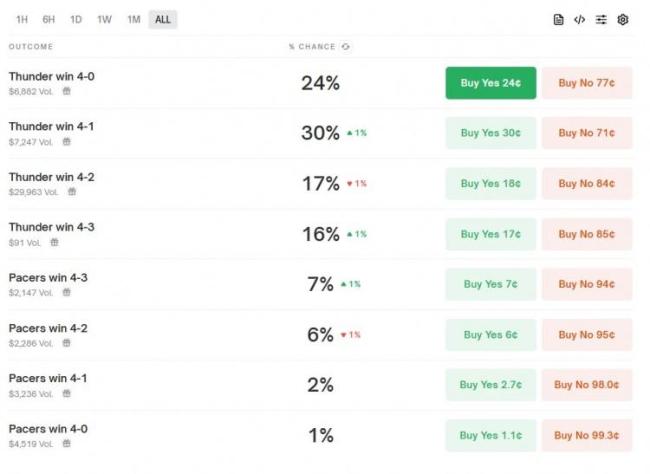Click gift icon under Thunder win 4-2

[x=68, y=192]
